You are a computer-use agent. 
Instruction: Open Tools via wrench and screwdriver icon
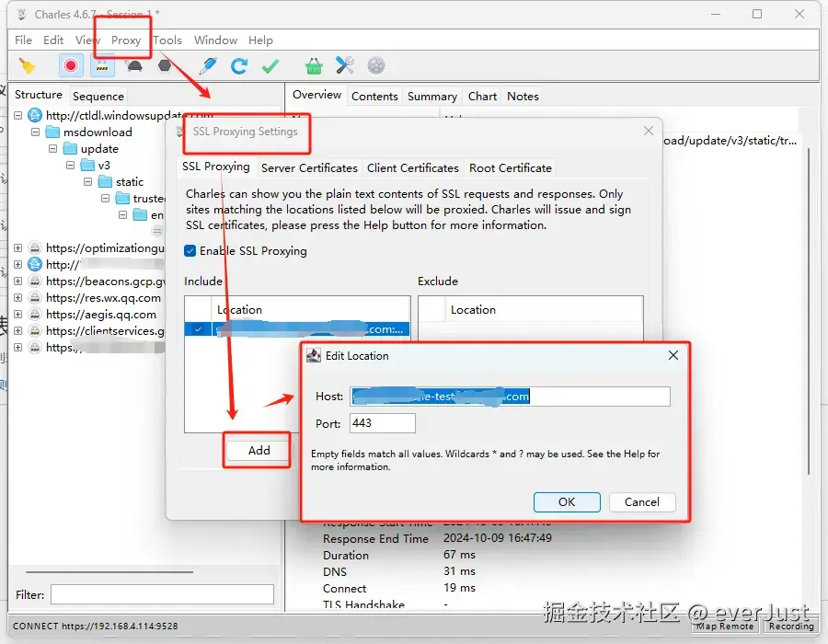point(345,65)
